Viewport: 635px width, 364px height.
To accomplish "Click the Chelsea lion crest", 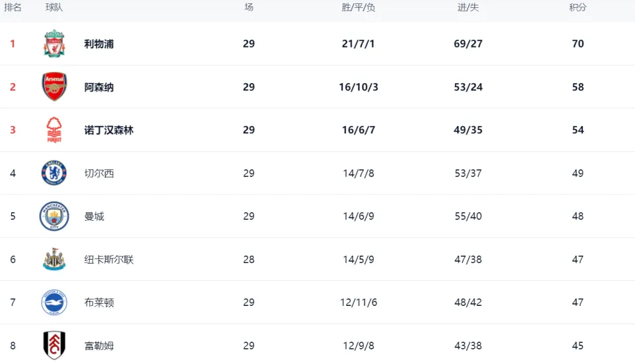I will tap(54, 173).
